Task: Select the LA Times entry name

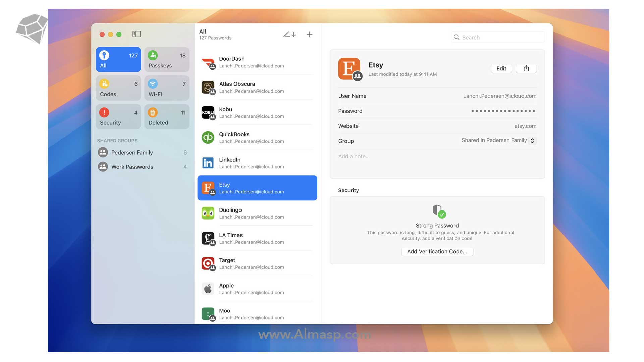Action: (x=231, y=235)
